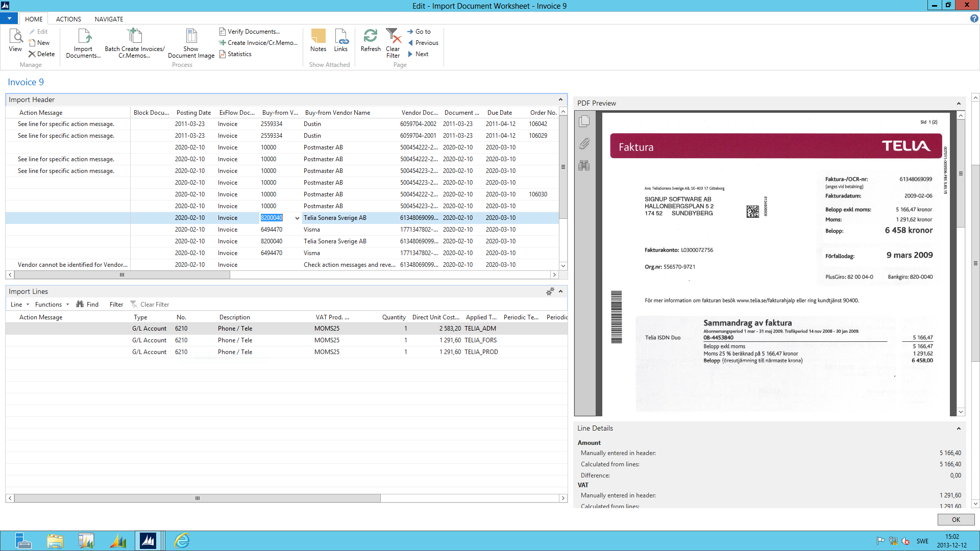This screenshot has height=551, width=980.
Task: Click Create Invoice/Cr.Memo ribbon item
Action: pyautogui.click(x=258, y=43)
